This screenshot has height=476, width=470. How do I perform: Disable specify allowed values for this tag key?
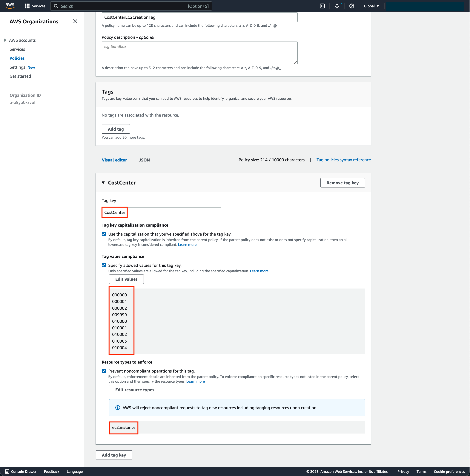[104, 265]
